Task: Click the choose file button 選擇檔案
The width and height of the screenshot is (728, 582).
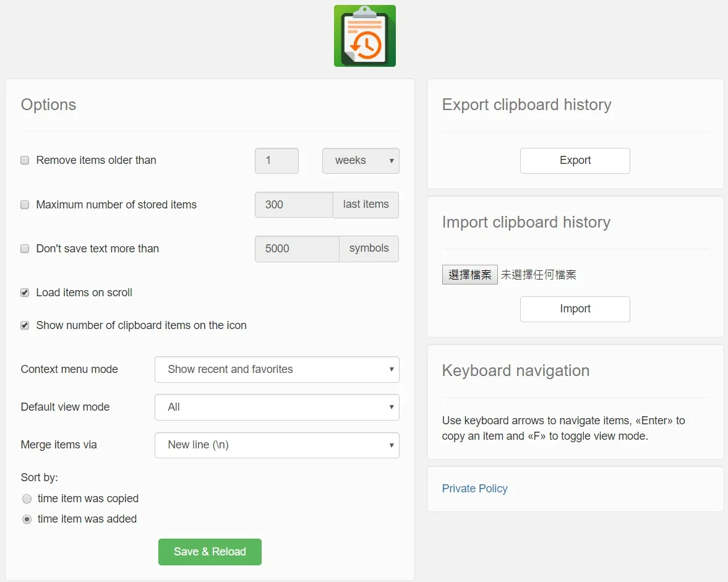Action: pyautogui.click(x=470, y=275)
